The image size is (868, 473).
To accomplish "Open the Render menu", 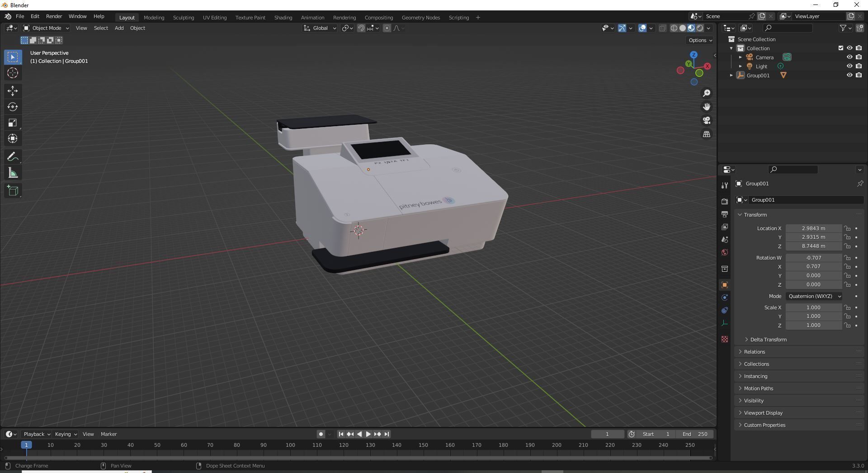I will (54, 16).
